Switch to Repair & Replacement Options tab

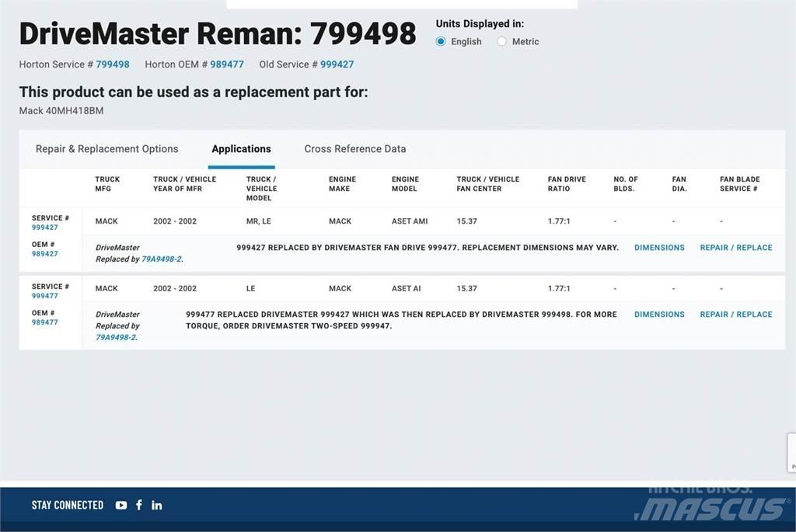tap(106, 149)
